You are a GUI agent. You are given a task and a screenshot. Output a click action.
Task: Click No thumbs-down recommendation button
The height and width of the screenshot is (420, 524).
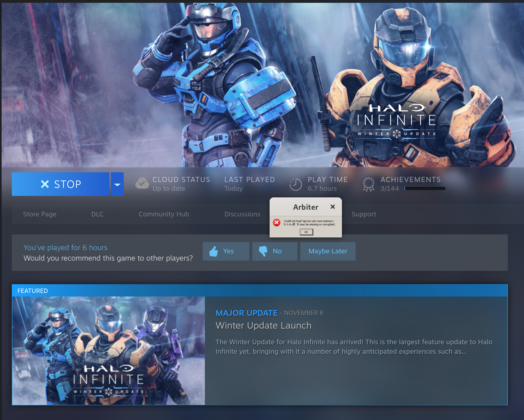pyautogui.click(x=275, y=251)
